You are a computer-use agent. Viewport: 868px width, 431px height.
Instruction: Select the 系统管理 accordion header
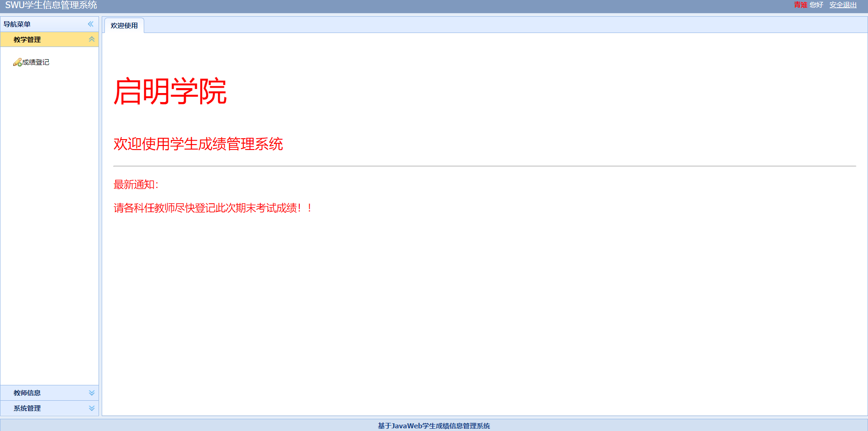tap(49, 408)
